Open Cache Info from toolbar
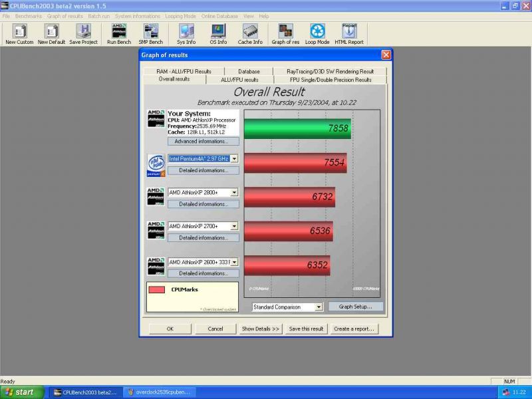 250,34
